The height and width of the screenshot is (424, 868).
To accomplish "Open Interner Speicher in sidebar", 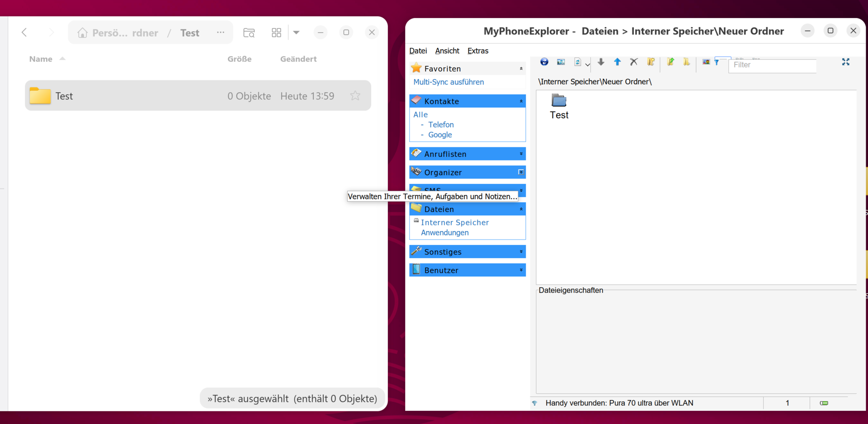I will (454, 222).
